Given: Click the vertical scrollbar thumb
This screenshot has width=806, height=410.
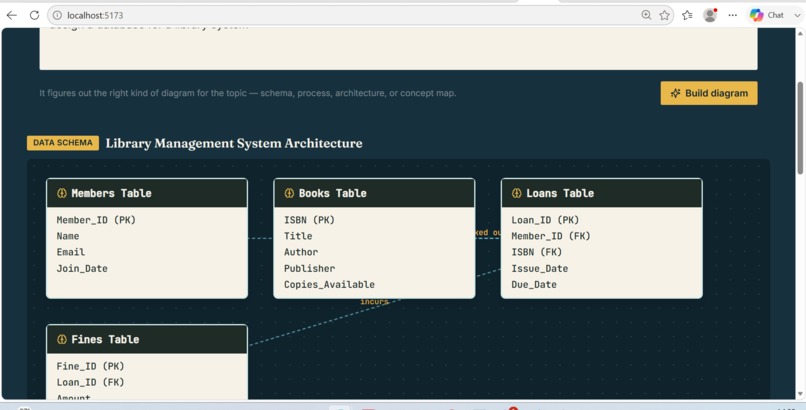Looking at the screenshot, I should (x=800, y=127).
